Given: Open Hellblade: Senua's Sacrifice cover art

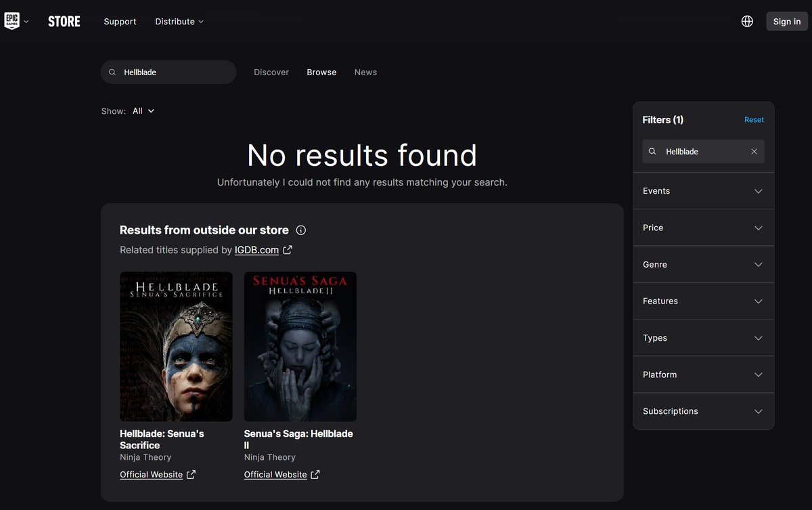Looking at the screenshot, I should pyautogui.click(x=176, y=347).
